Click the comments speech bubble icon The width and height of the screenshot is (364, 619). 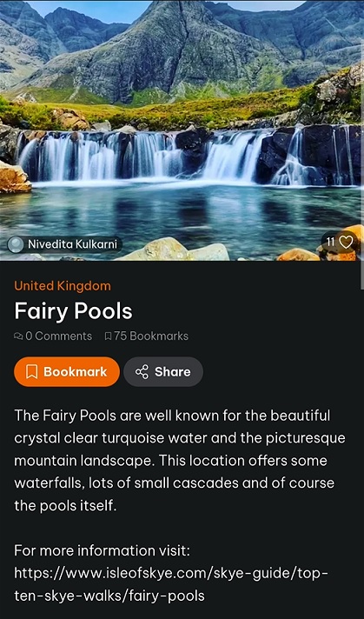[18, 336]
